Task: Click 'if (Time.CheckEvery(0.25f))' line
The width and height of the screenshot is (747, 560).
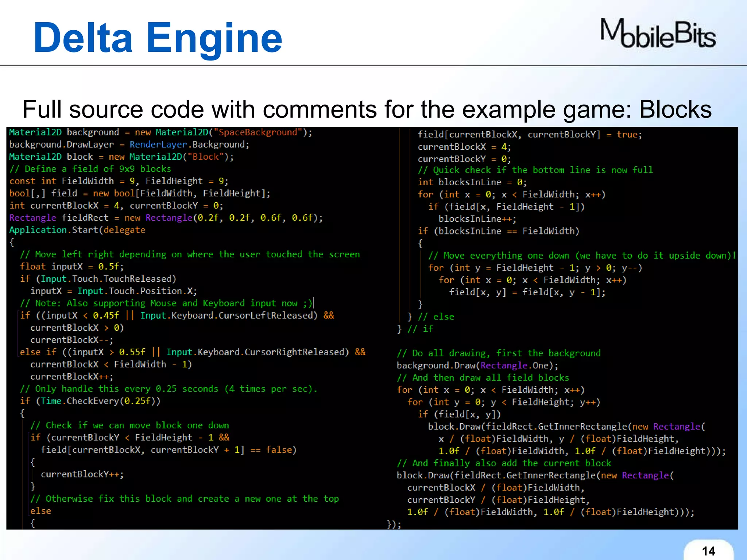Action: pos(90,401)
